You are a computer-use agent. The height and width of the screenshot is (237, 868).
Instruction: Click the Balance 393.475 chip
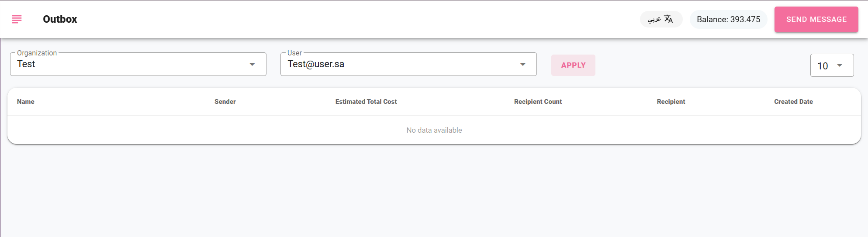click(728, 19)
